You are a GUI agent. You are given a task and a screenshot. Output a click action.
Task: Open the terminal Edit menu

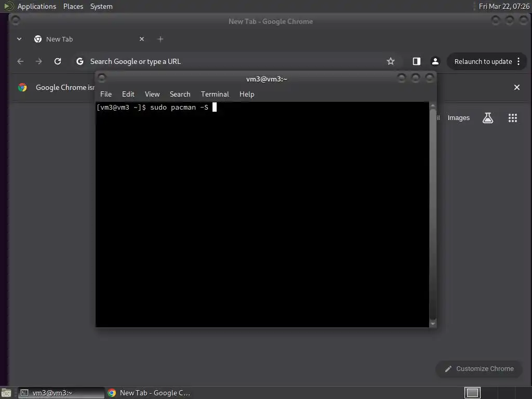(128, 95)
